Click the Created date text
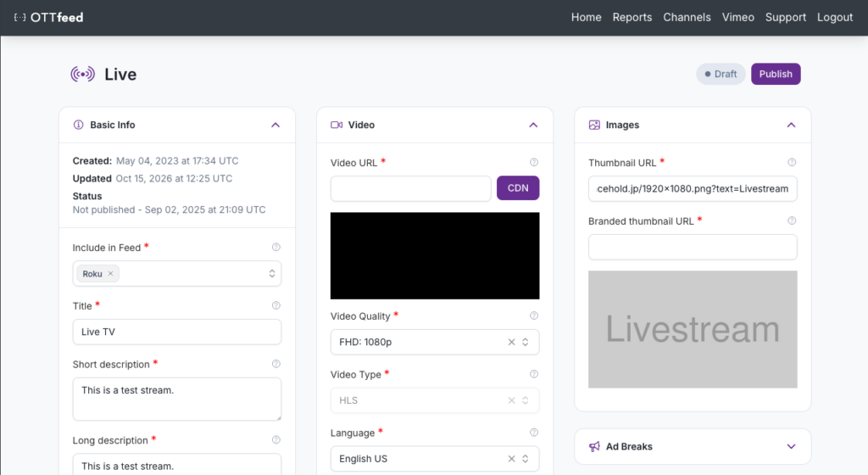This screenshot has height=475, width=868. 156,160
